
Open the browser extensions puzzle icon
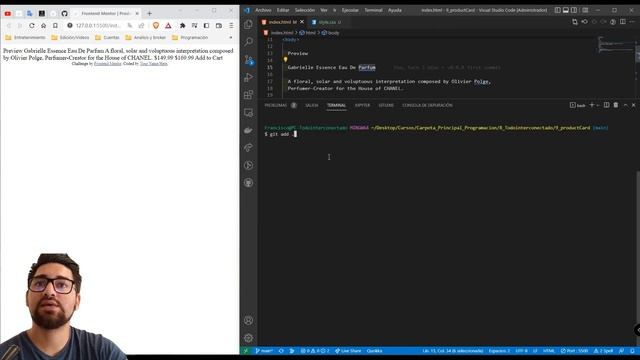182,25
